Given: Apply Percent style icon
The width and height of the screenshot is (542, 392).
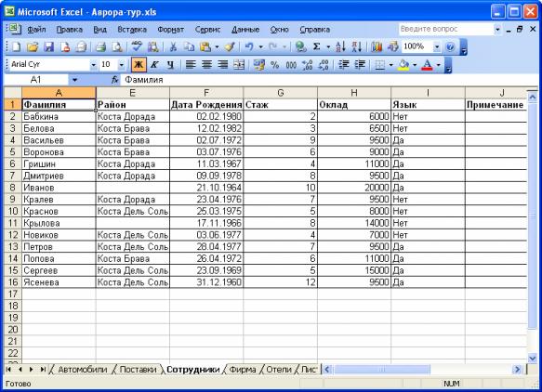Looking at the screenshot, I should 275,65.
